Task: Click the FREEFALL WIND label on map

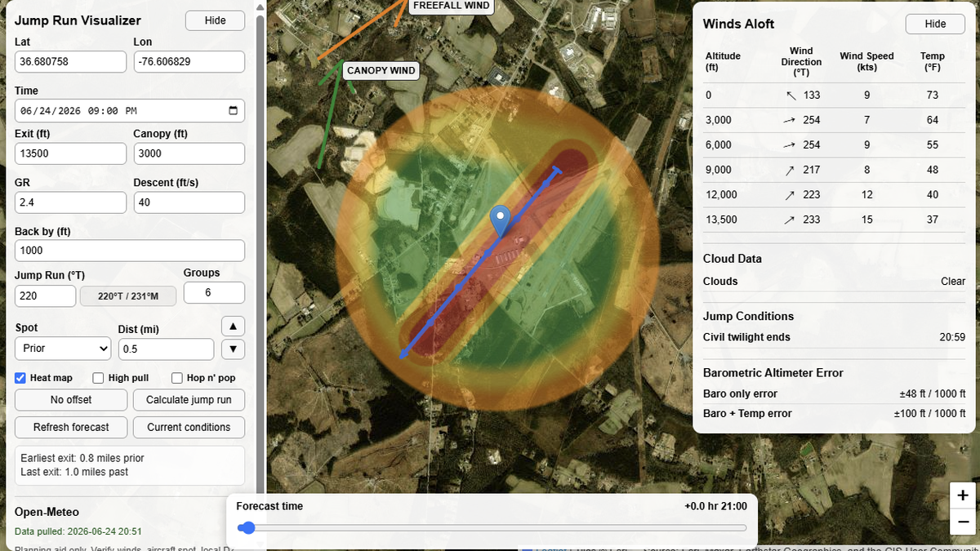Action: [x=451, y=6]
